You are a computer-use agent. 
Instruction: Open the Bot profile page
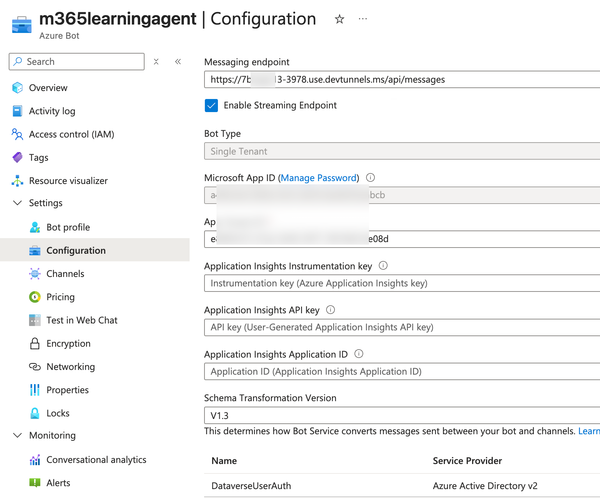68,227
